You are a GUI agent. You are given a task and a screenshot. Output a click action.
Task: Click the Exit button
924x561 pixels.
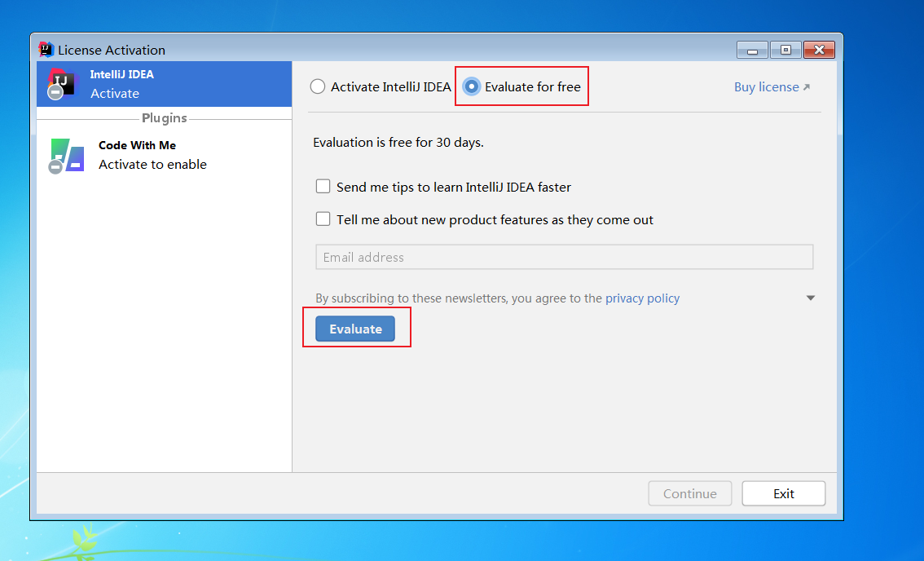pos(783,493)
